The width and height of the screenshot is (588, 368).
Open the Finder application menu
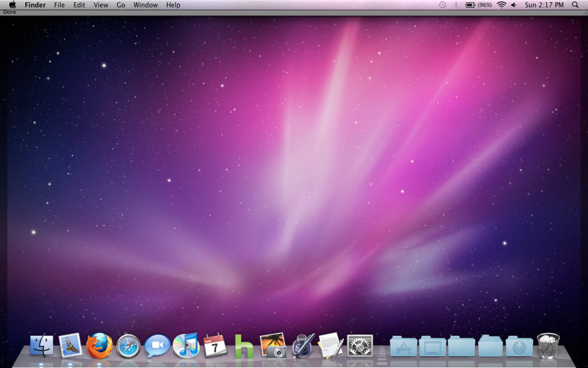pyautogui.click(x=35, y=5)
